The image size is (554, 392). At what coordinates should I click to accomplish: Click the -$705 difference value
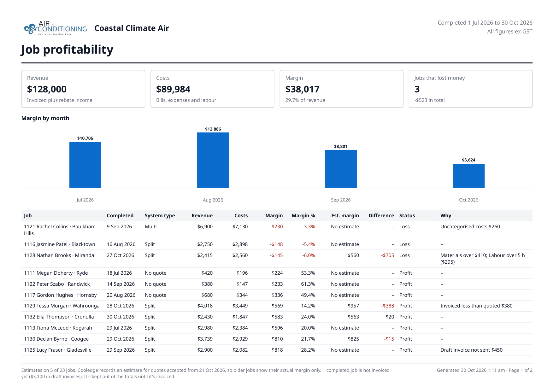[x=387, y=255]
